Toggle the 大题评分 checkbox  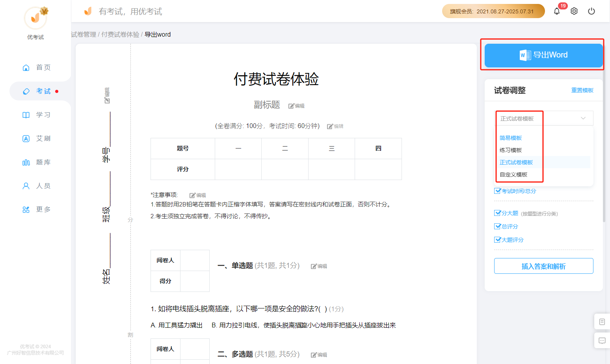tap(497, 240)
